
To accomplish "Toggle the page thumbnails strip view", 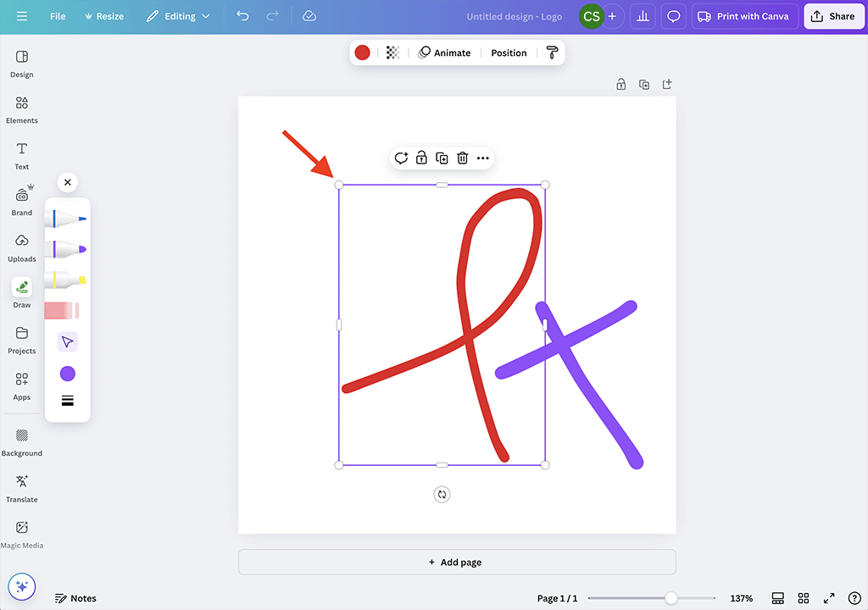I will point(778,598).
